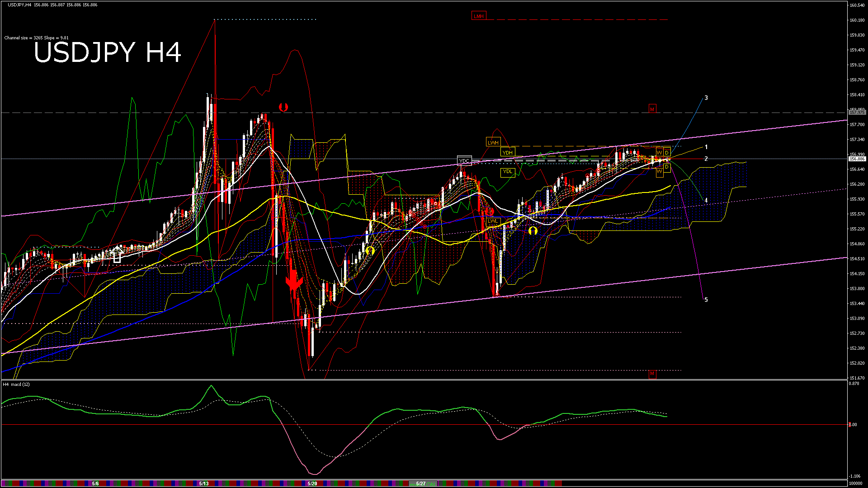
Task: Click 154.510 on the price scale
Action: [857, 259]
